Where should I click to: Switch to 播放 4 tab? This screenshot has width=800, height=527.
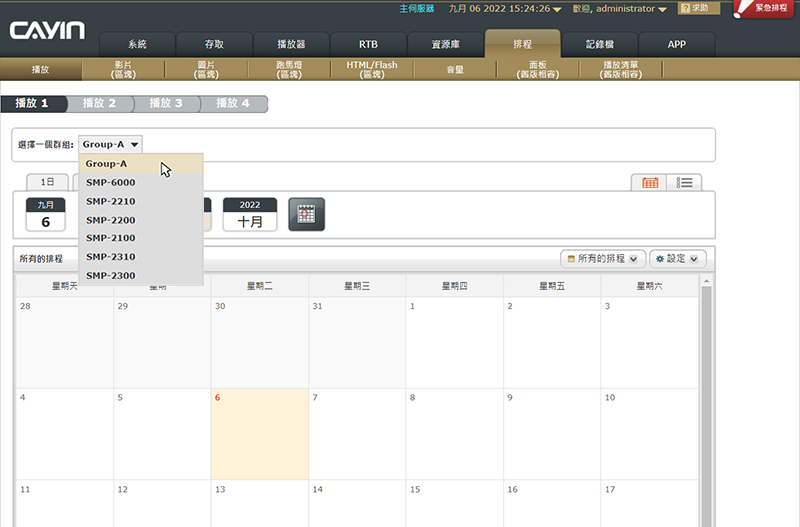pyautogui.click(x=233, y=104)
